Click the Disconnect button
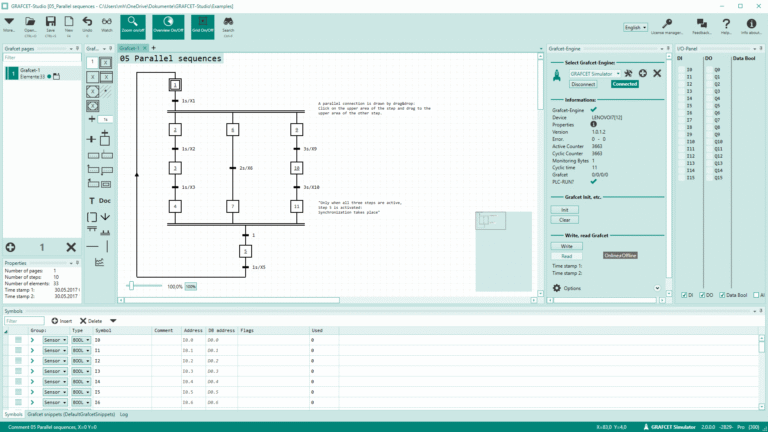 584,84
